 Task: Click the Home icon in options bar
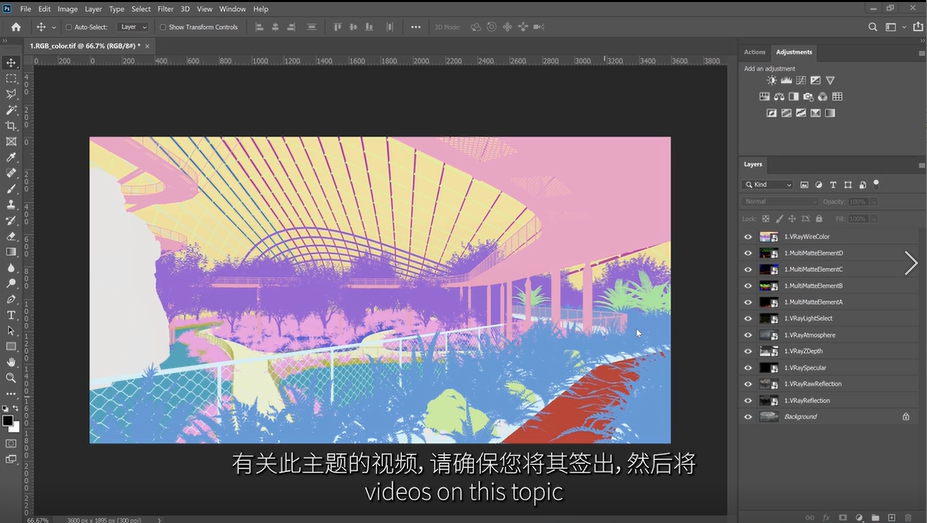click(16, 27)
